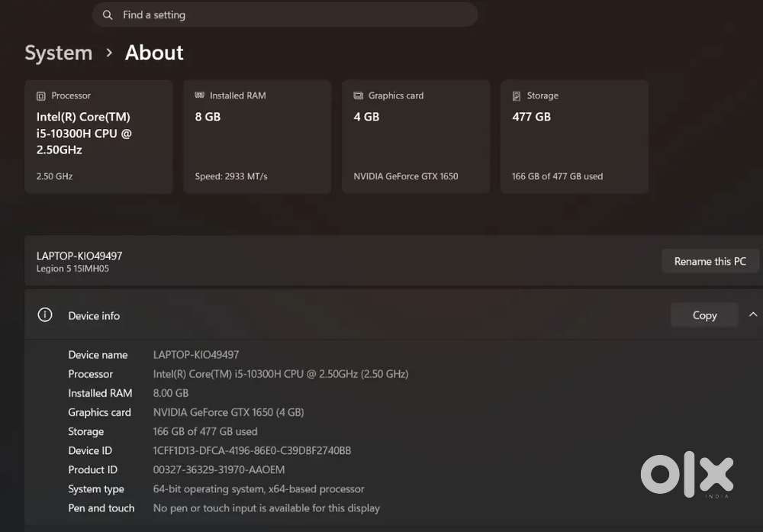Click the Device ID label
The width and height of the screenshot is (763, 532).
[x=90, y=451]
